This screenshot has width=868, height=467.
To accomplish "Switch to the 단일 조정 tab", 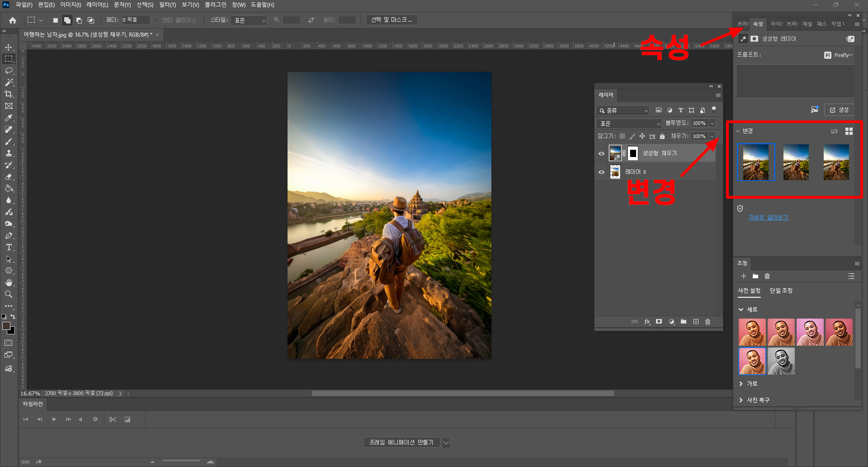I will click(x=781, y=291).
